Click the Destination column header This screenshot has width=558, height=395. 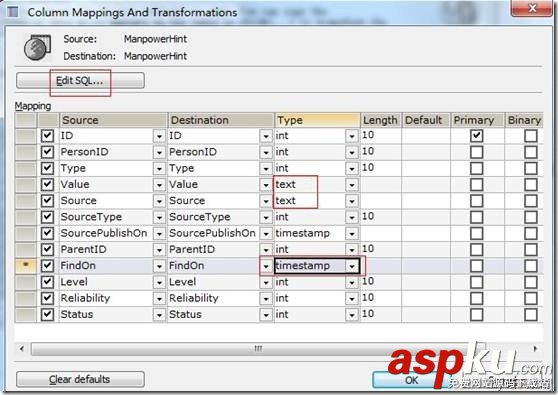coord(221,120)
